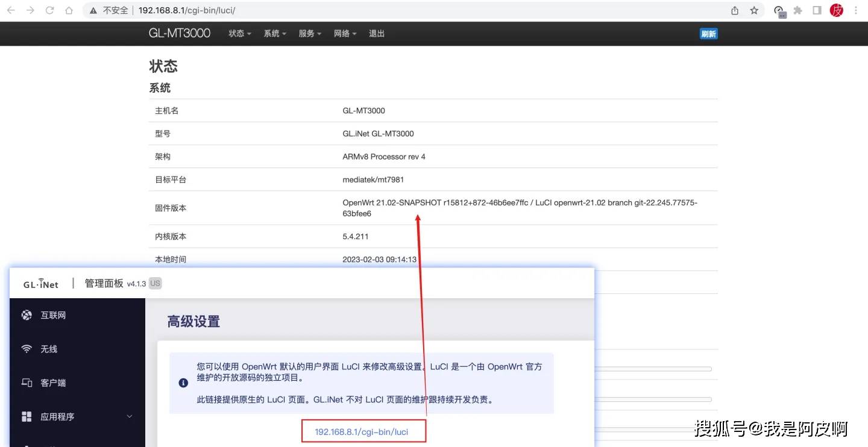868x447 pixels.
Task: Open the Applications grid icon in sidebar
Action: tap(27, 416)
